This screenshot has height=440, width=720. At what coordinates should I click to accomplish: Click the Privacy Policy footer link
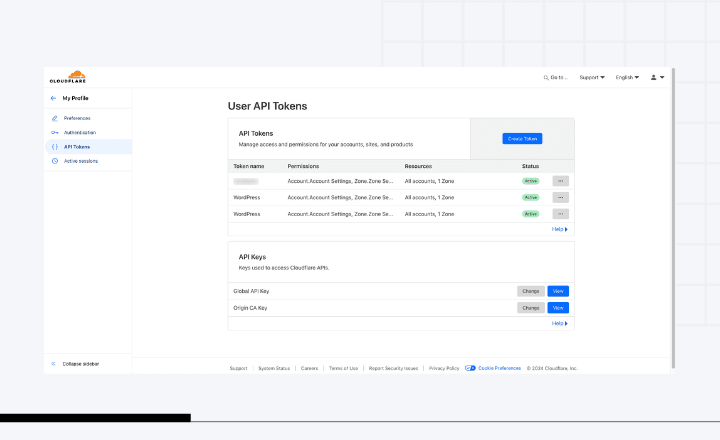(x=444, y=368)
